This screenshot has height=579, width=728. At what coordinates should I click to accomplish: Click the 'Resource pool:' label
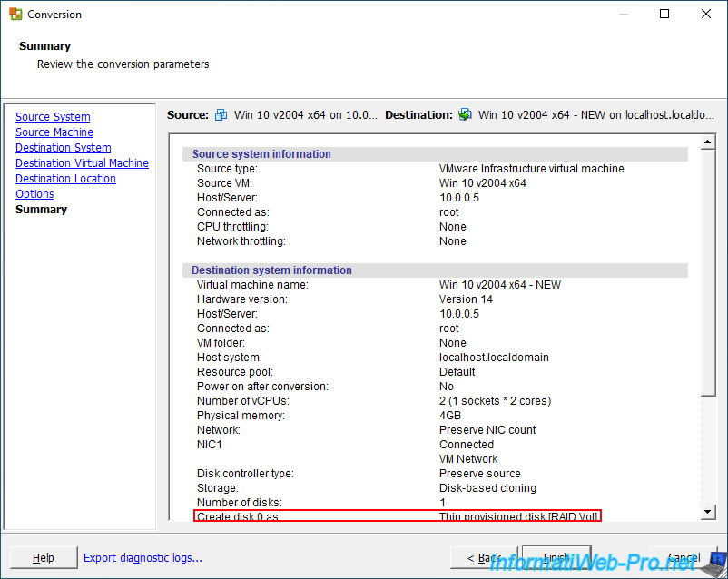tap(235, 372)
